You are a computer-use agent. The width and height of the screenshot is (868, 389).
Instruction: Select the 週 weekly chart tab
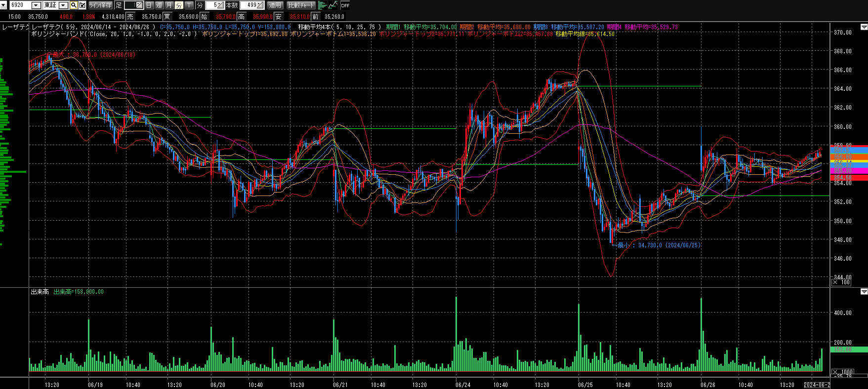[159, 5]
